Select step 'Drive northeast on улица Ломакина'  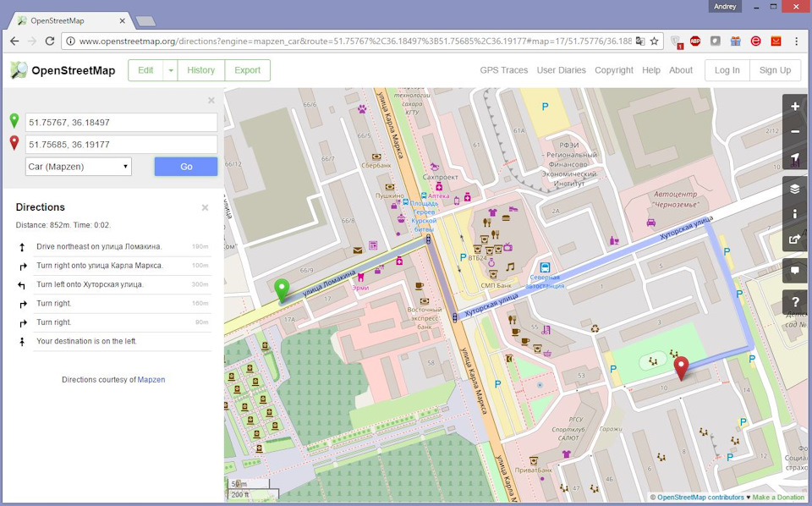(x=113, y=247)
